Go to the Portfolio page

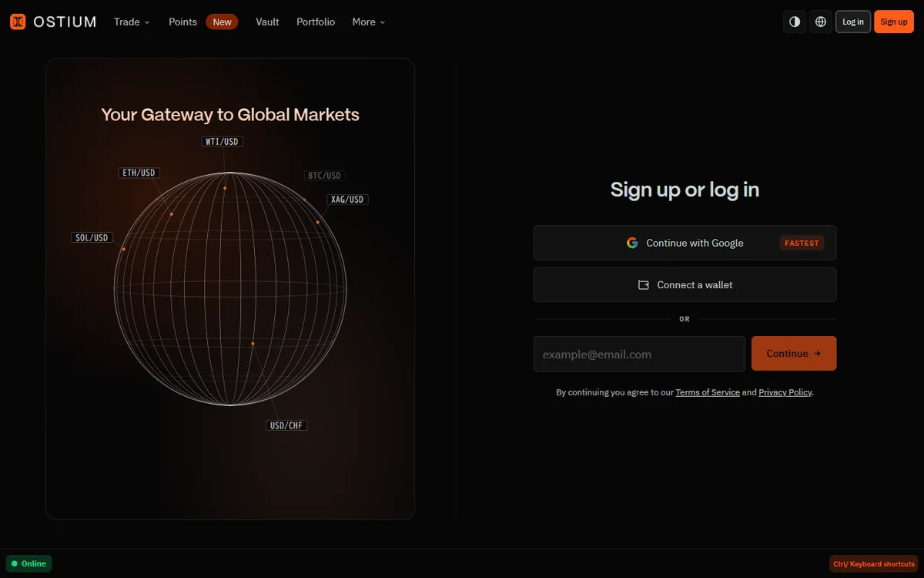[x=316, y=22]
